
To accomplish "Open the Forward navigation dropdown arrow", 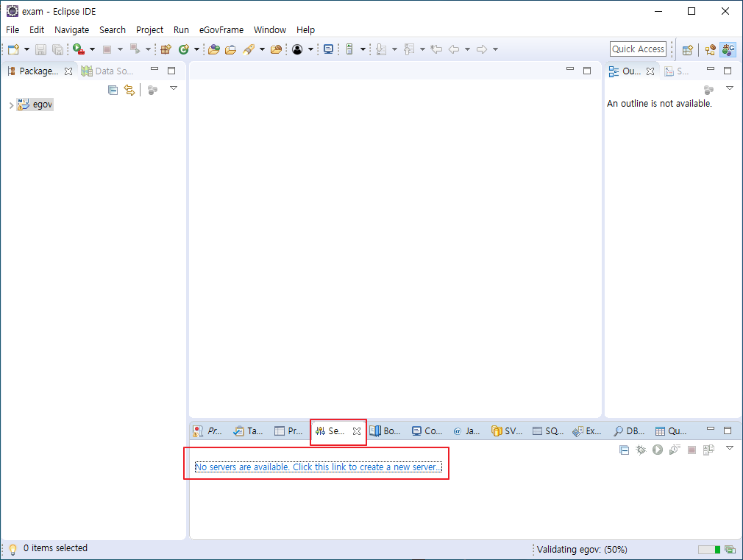I will point(495,49).
